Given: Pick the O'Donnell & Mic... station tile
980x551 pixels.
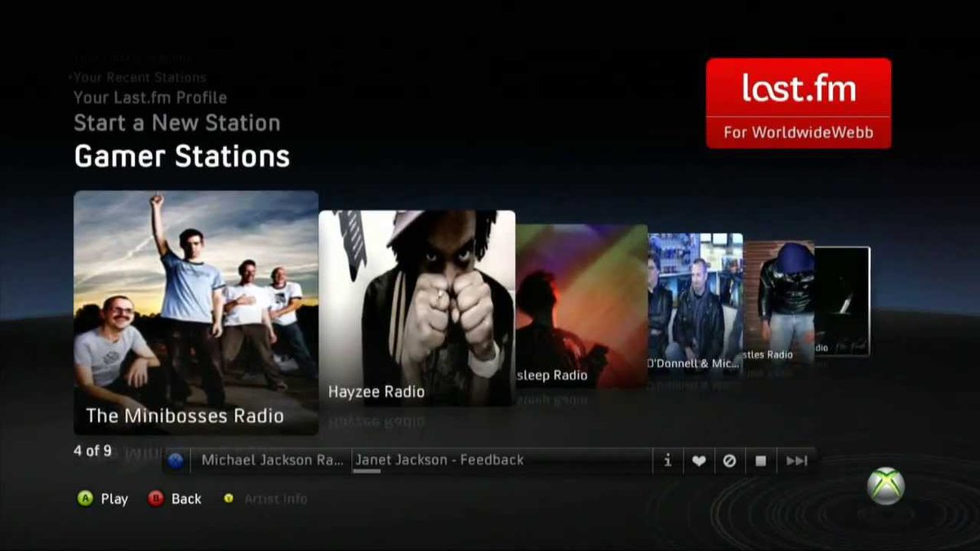Looking at the screenshot, I should click(x=695, y=304).
